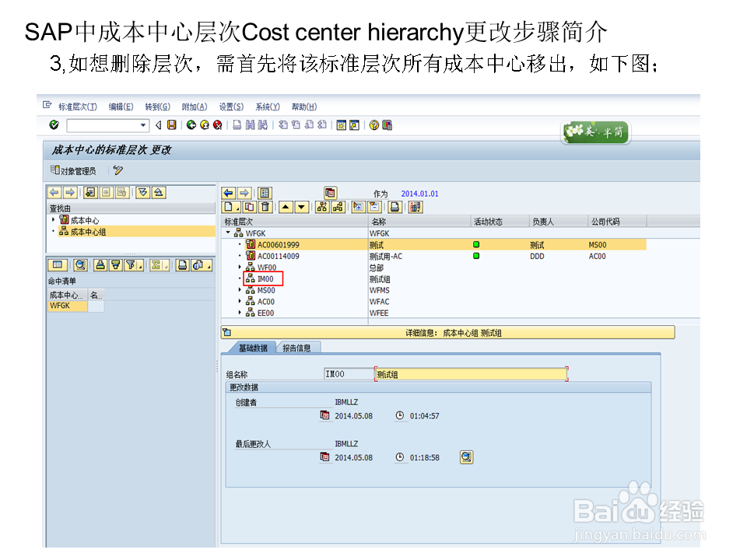Click the red Cancel icon

click(218, 124)
